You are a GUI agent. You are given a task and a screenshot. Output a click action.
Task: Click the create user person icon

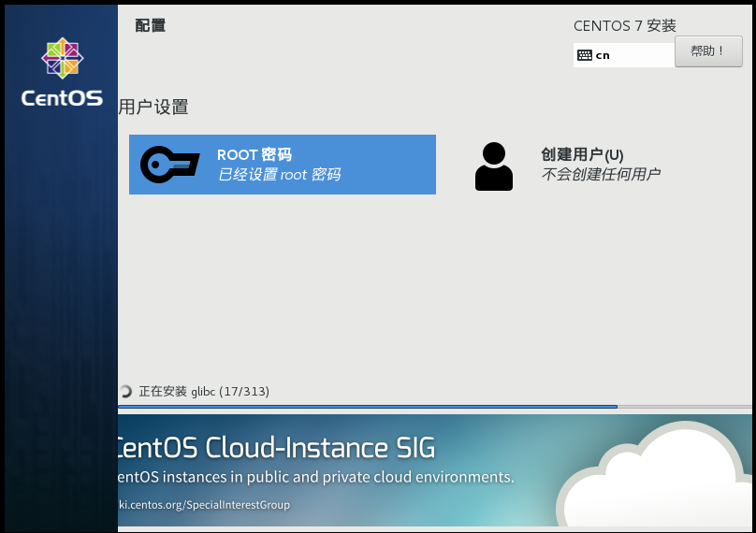(494, 166)
